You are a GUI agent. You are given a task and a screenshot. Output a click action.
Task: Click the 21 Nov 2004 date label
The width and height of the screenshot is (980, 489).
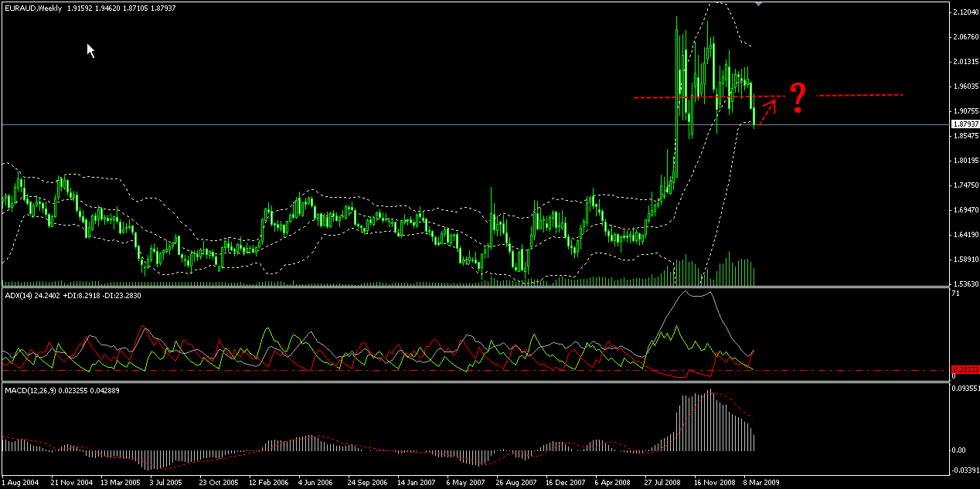[x=71, y=482]
